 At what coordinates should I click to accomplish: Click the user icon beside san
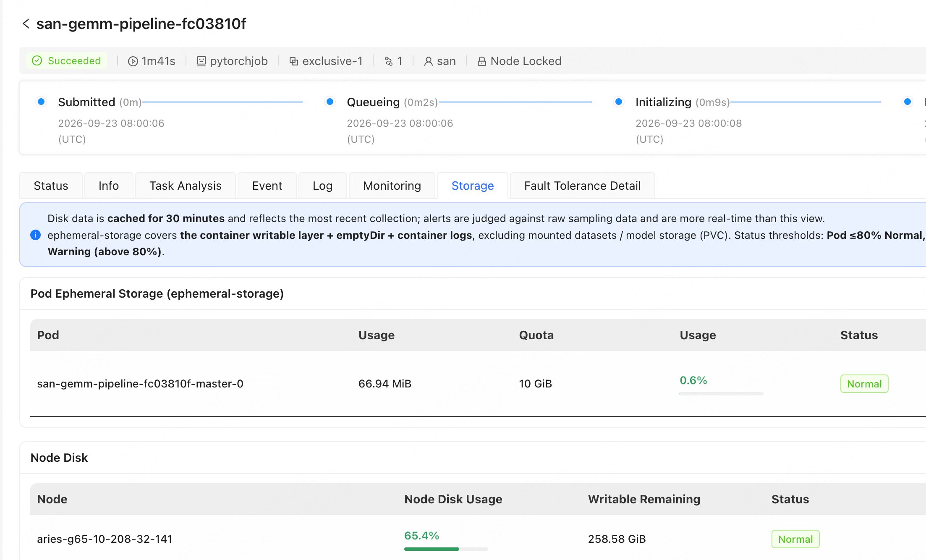(428, 61)
